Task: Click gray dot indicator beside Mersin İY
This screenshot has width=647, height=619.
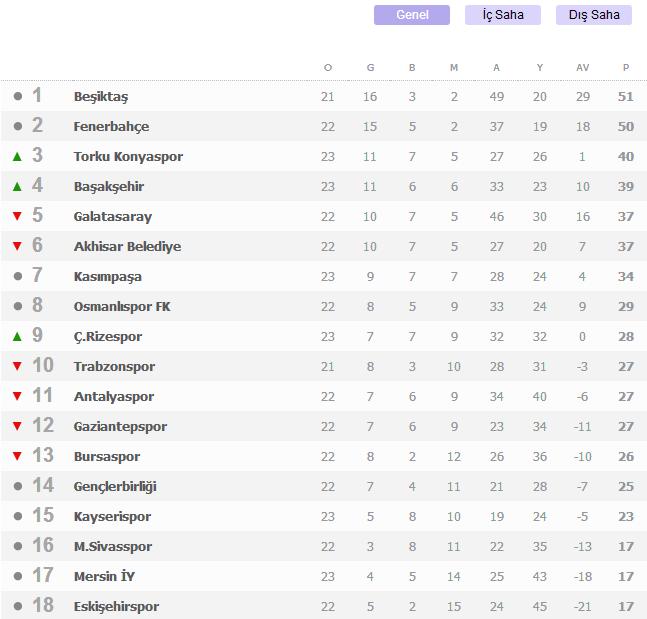Action: (18, 576)
